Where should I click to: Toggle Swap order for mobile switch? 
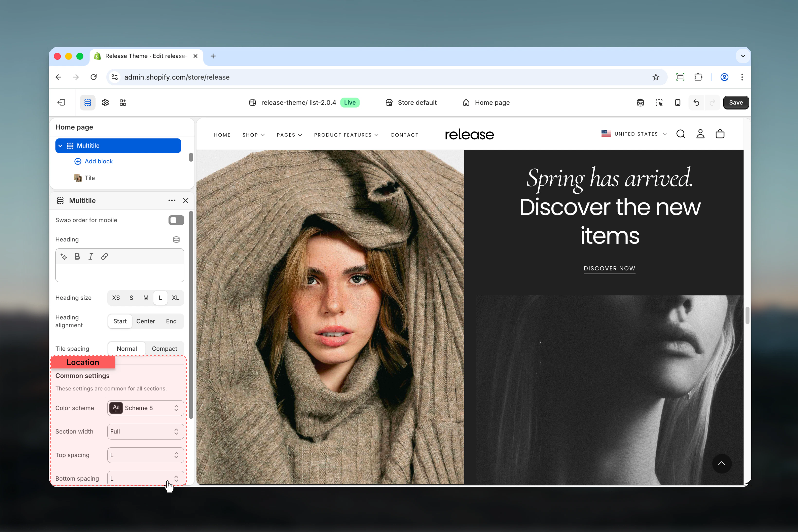(x=176, y=220)
